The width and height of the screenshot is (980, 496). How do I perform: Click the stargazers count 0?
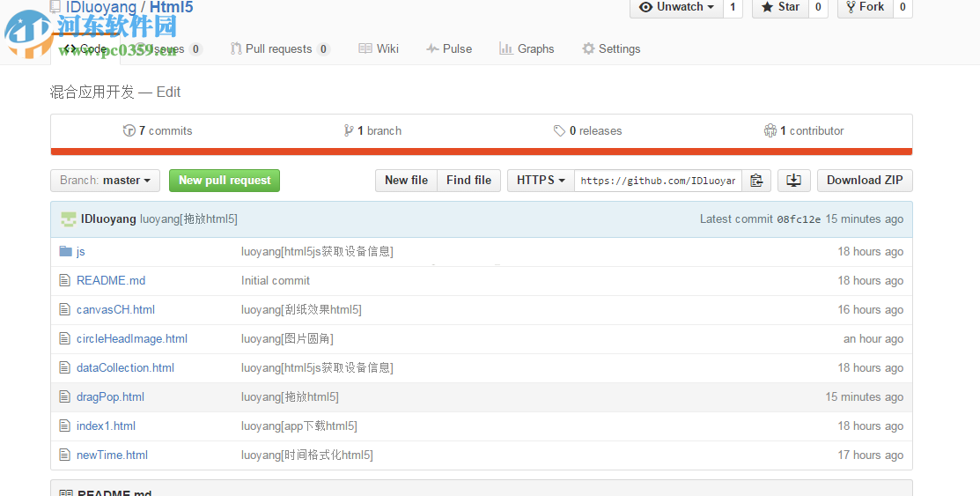click(818, 7)
